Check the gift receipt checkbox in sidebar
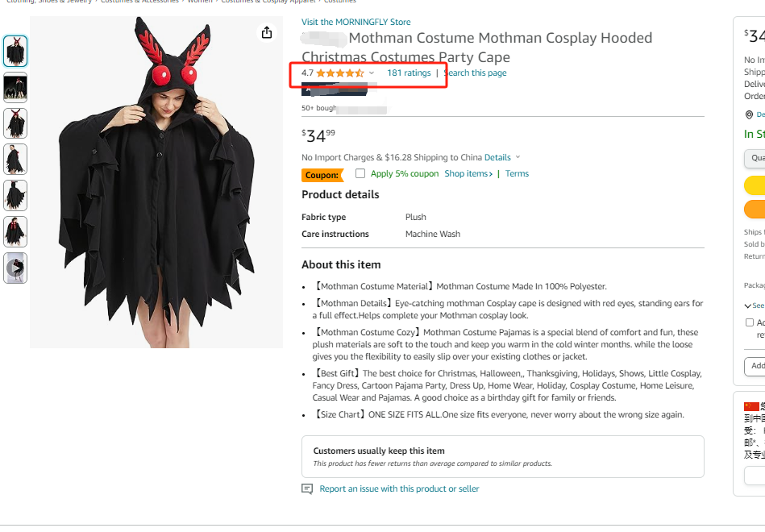Viewport: 765px width, 532px height. (x=750, y=322)
